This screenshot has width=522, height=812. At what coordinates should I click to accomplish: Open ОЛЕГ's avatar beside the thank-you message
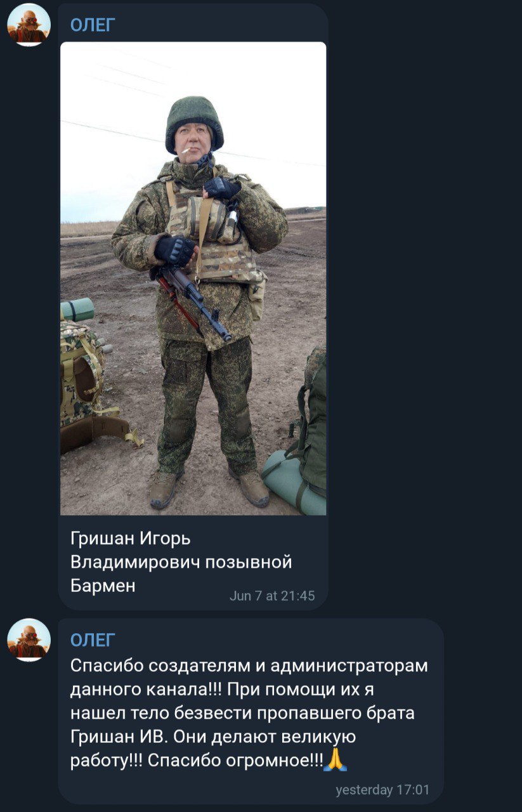(29, 639)
